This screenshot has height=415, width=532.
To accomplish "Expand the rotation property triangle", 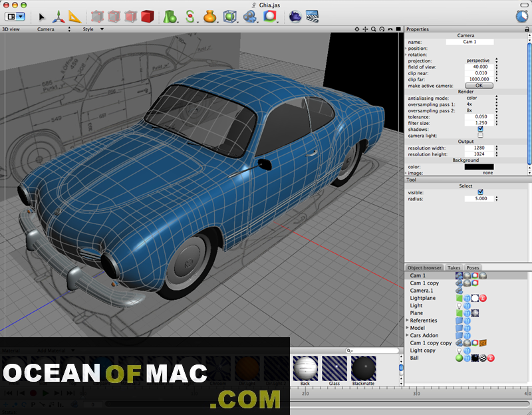I will [406, 55].
